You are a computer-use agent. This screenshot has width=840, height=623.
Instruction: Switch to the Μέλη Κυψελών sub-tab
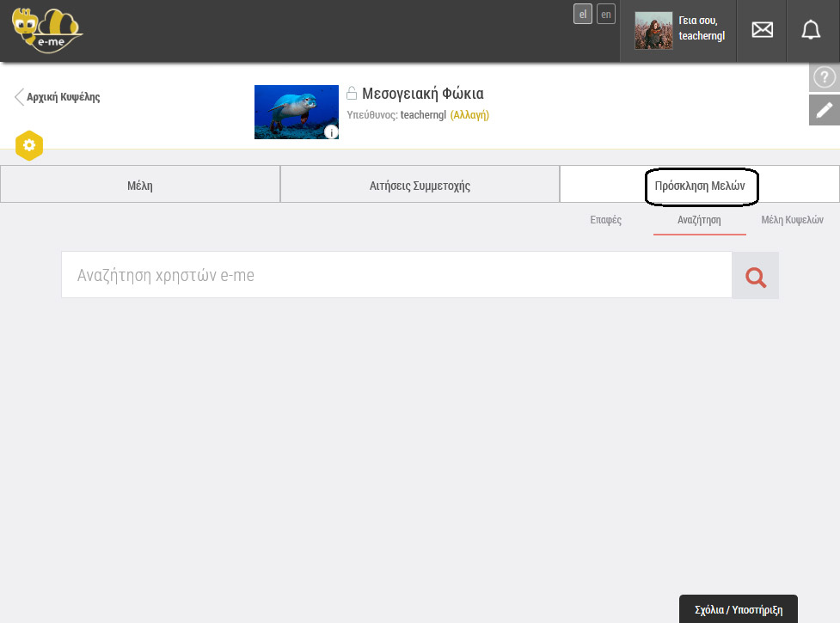click(x=793, y=220)
